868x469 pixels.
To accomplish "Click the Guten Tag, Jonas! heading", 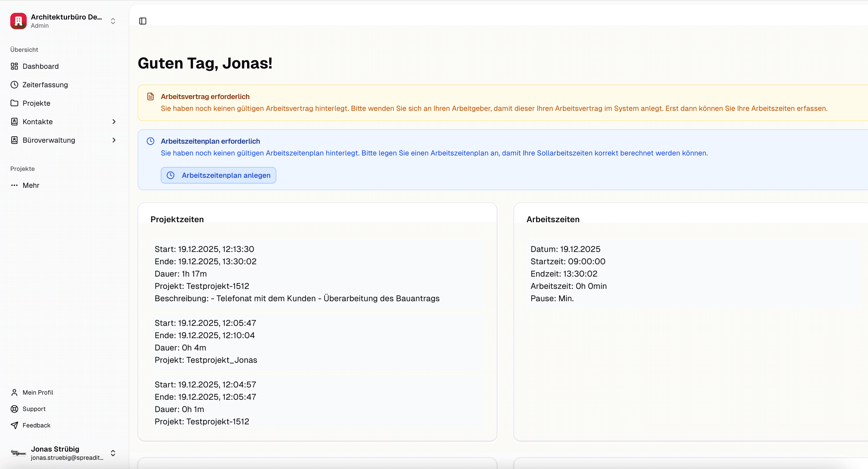I will (205, 63).
